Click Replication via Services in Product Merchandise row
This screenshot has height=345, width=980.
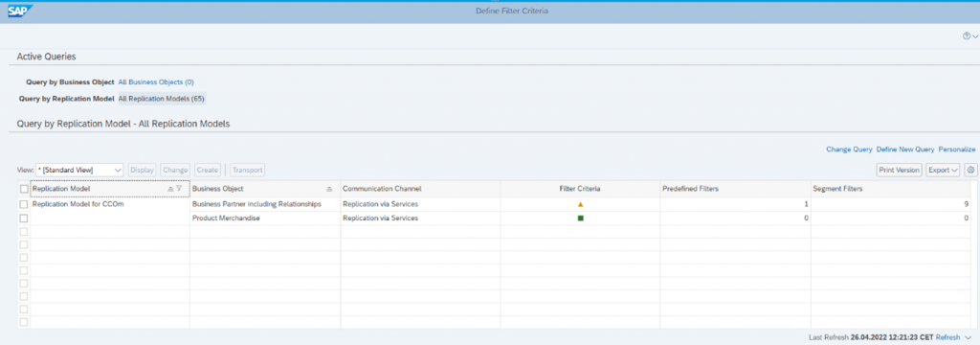pyautogui.click(x=381, y=218)
